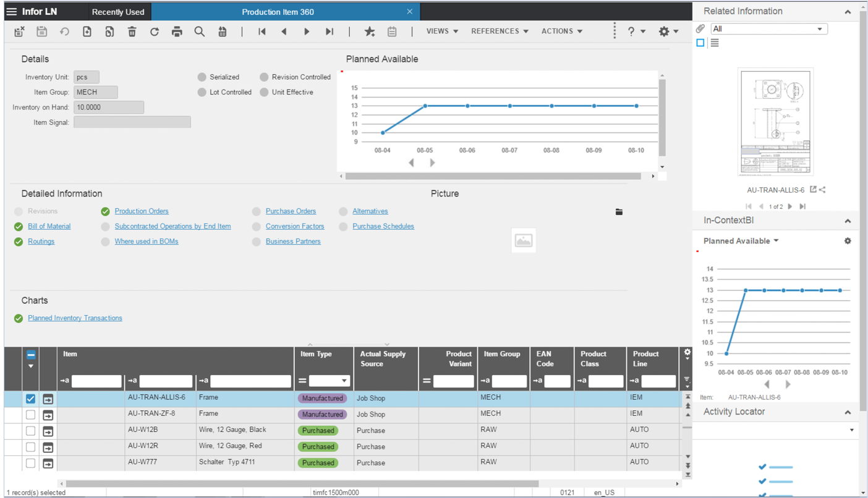Open drill-down arrow for AU-TRAN-ZF-8 row
Image resolution: width=868 pixels, height=498 pixels.
click(x=48, y=415)
